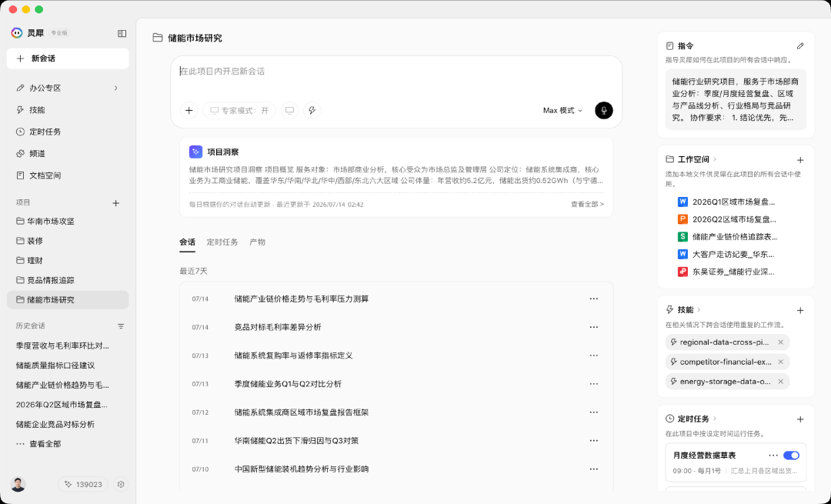831x504 pixels.
Task: Open more options for 中国新型储能装机趋势分析与行业影响
Action: 593,469
